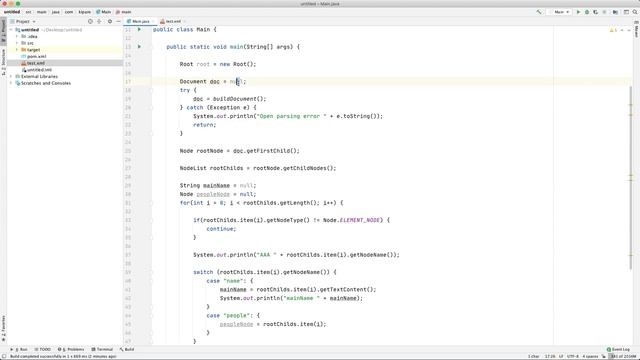Click the Build project hammer icon

(539, 12)
